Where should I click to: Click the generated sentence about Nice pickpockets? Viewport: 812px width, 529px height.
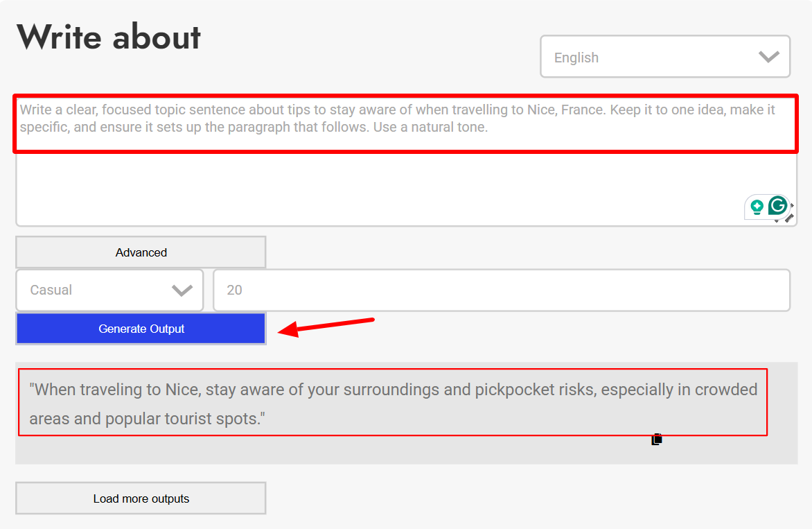pos(393,404)
